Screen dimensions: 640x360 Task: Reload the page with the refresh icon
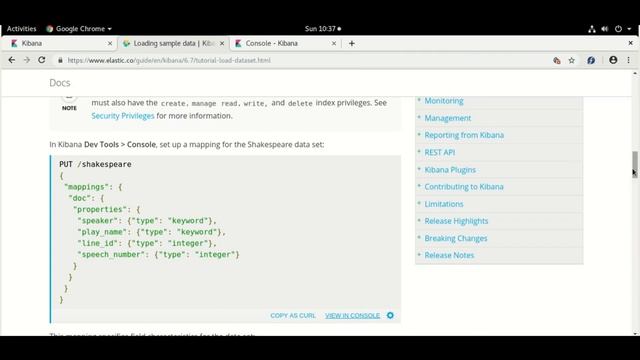[42, 60]
